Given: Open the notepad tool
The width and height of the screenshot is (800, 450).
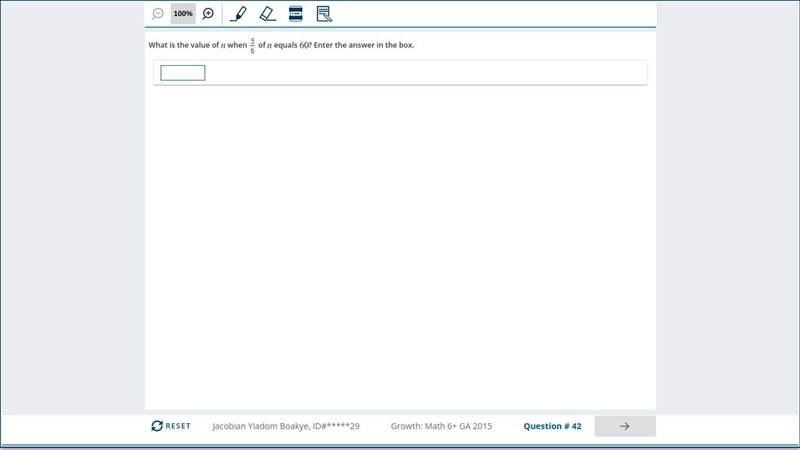Looking at the screenshot, I should tap(324, 14).
